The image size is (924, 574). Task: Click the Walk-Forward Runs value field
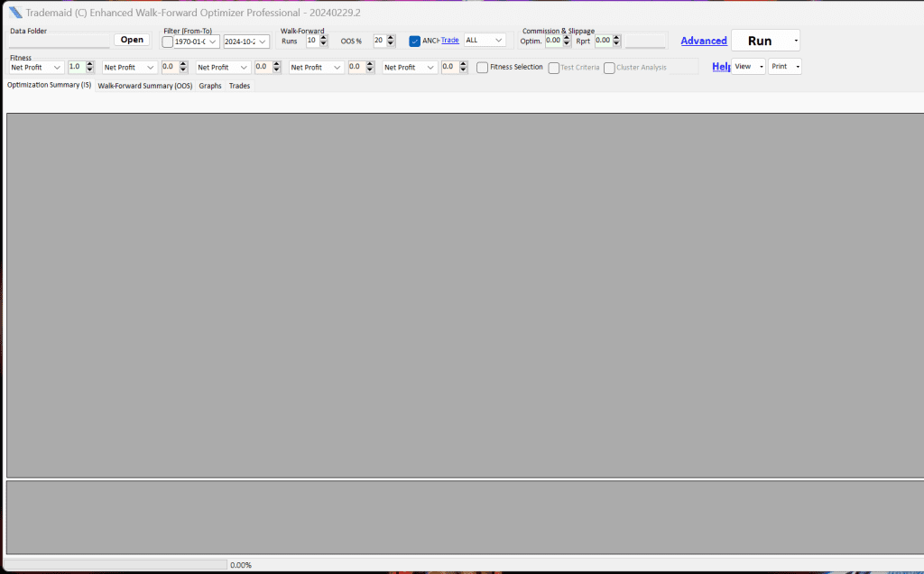311,41
